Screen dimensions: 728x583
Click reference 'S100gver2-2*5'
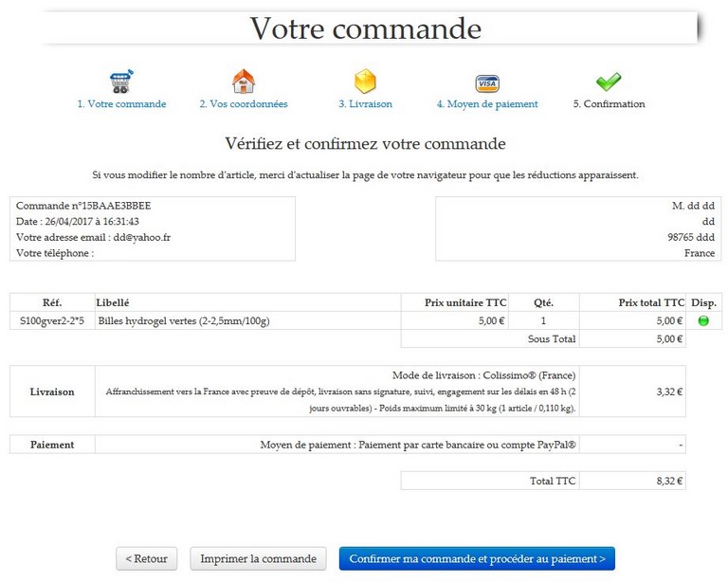(52, 320)
